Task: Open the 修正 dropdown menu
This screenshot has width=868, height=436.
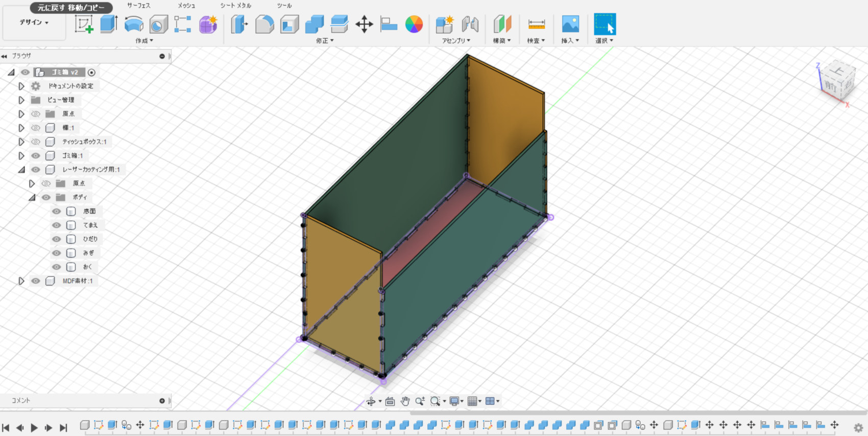Action: [325, 41]
